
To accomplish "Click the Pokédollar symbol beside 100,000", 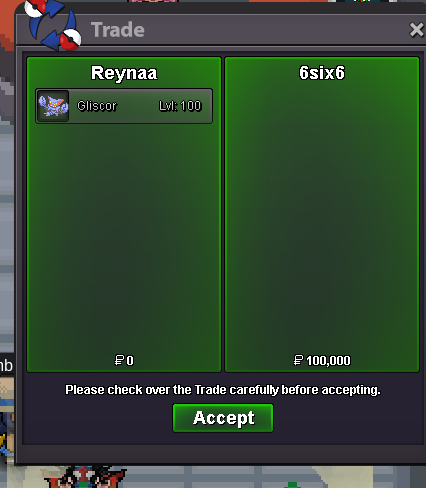I will [298, 360].
